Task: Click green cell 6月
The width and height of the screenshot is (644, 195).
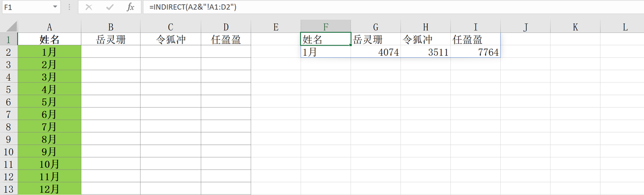Action: pyautogui.click(x=49, y=114)
